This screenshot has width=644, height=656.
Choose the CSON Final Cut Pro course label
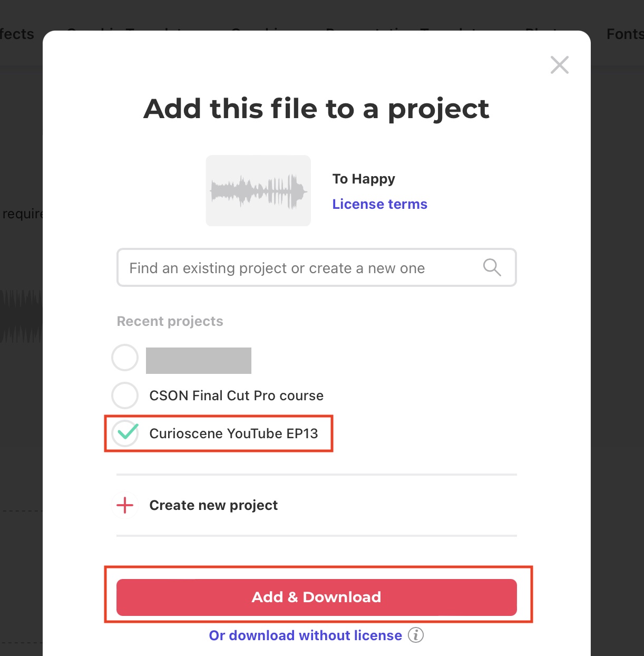[x=236, y=395]
